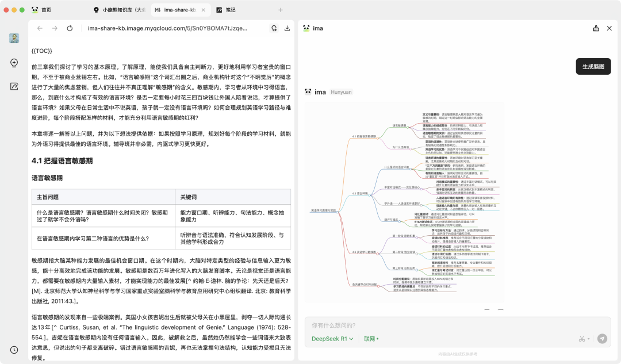
Task: Click the heading 4.1 把握语言敏感期
Action: click(x=62, y=161)
